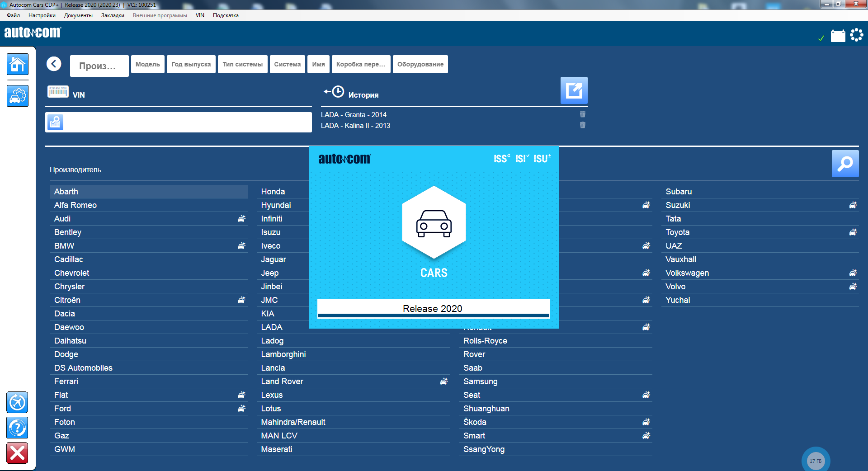The width and height of the screenshot is (868, 471).
Task: Select the Год выпуска tab
Action: [191, 64]
